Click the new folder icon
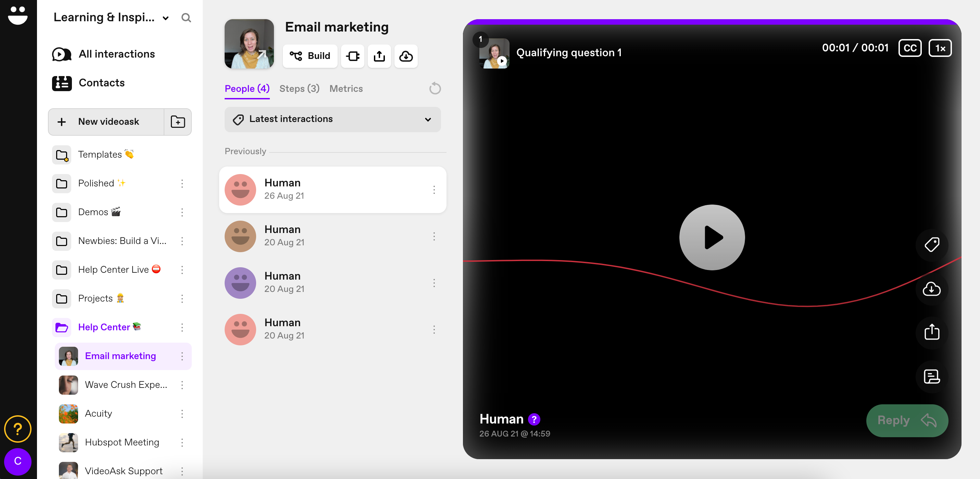Viewport: 980px width, 479px height. click(x=178, y=122)
